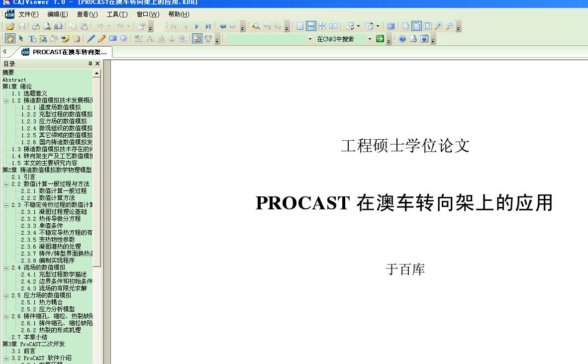Open 摘要 in the outline
This screenshot has width=588, height=364.
click(8, 72)
